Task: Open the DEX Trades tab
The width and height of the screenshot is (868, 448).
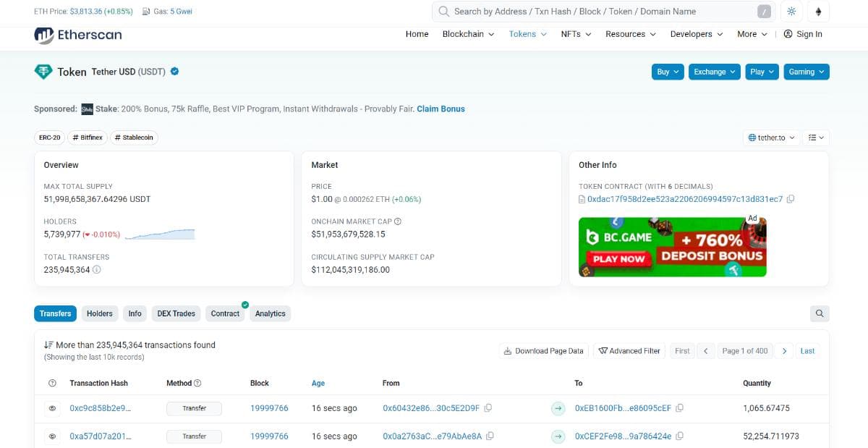Action: coord(176,313)
